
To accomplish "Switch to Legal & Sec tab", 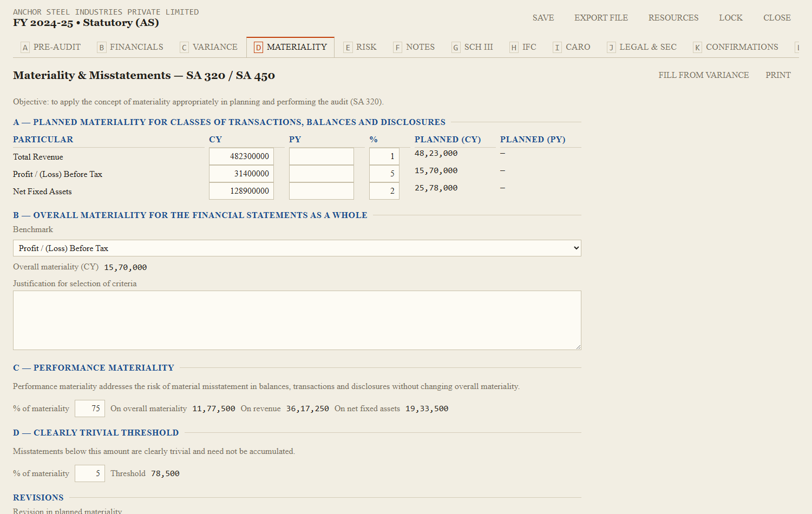I will pyautogui.click(x=642, y=47).
